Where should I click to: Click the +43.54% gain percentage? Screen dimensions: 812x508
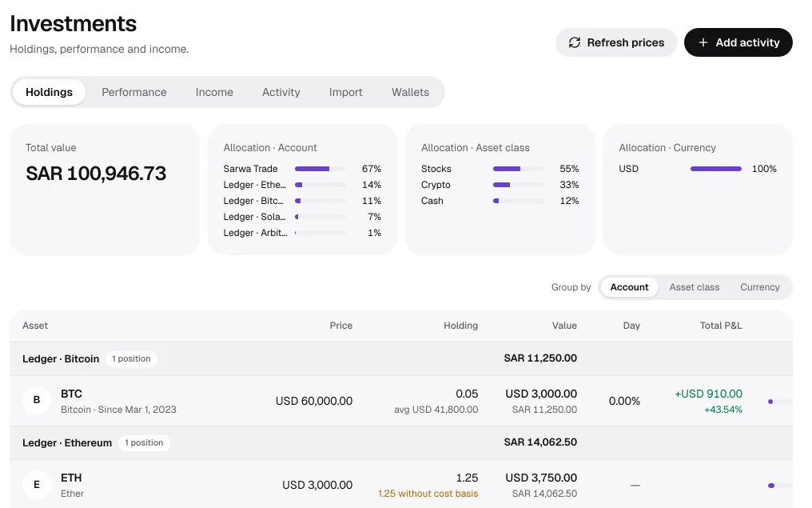723,410
